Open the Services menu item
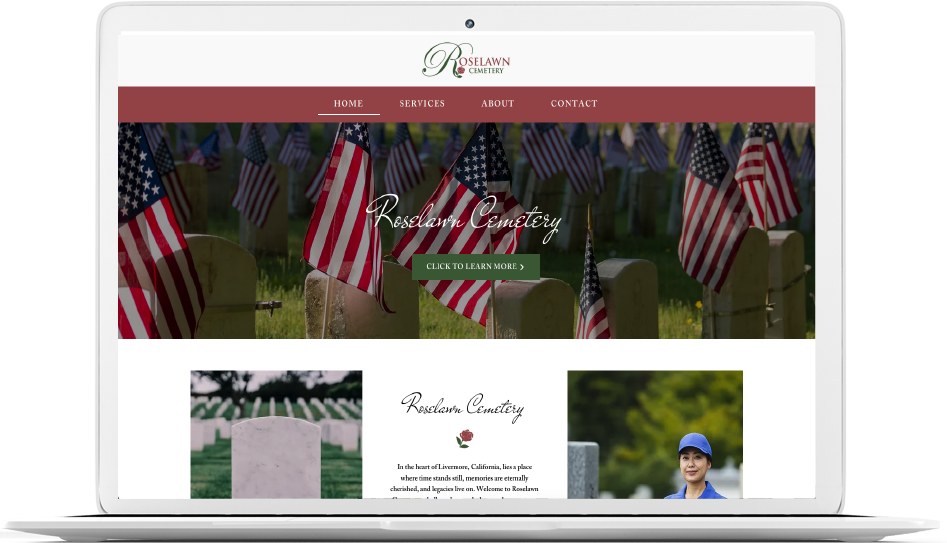The width and height of the screenshot is (947, 543). pyautogui.click(x=422, y=103)
